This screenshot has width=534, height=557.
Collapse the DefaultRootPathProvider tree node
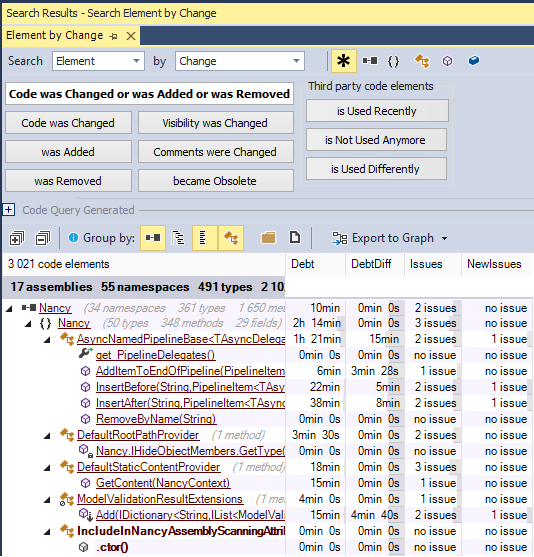47,436
